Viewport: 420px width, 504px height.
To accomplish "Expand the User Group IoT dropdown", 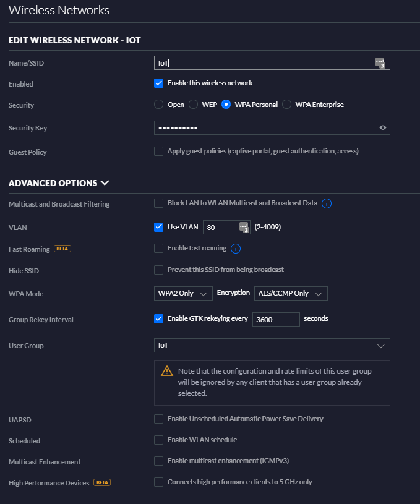I will [x=272, y=345].
